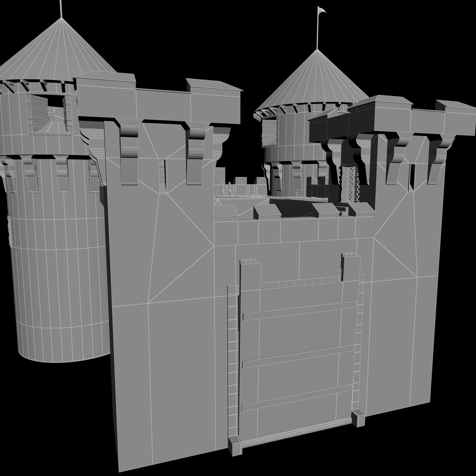The height and width of the screenshot is (476, 476).
Task: Click the flagpole on the right tower
Action: pyautogui.click(x=318, y=32)
